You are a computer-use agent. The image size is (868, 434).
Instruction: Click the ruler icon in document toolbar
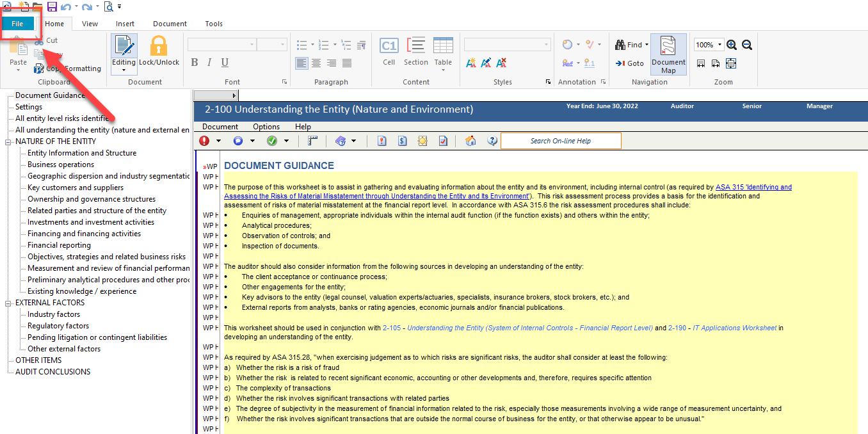click(x=313, y=141)
